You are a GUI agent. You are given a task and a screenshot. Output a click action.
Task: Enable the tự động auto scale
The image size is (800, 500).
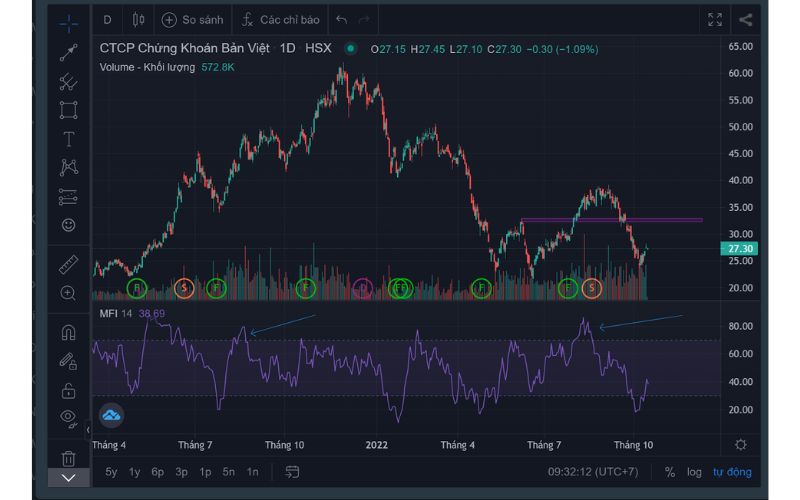732,472
